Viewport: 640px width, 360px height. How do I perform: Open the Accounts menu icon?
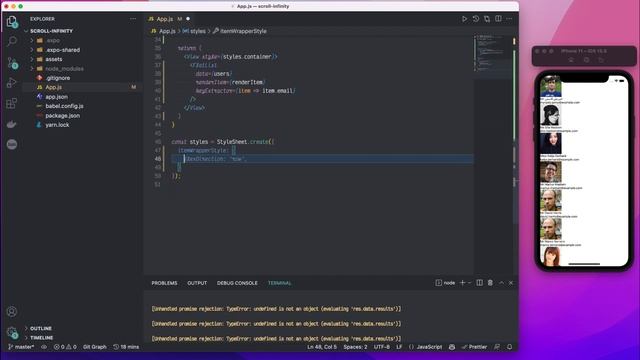(12, 311)
